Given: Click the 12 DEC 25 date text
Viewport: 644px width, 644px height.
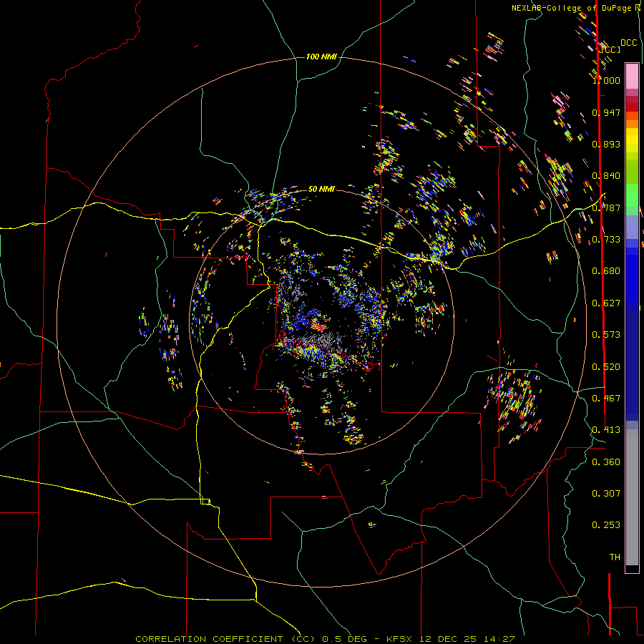Looking at the screenshot, I should (448, 639).
